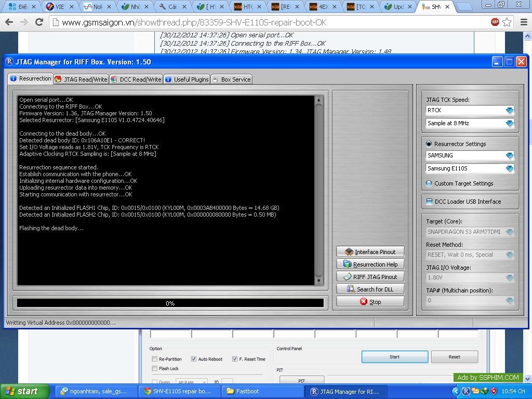Stop the flashing process
532x399 pixels.
click(370, 302)
